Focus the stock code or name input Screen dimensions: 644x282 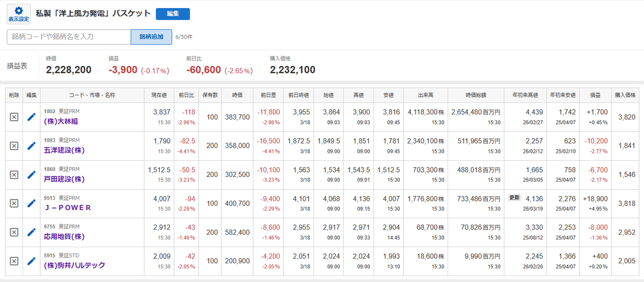[x=69, y=36]
